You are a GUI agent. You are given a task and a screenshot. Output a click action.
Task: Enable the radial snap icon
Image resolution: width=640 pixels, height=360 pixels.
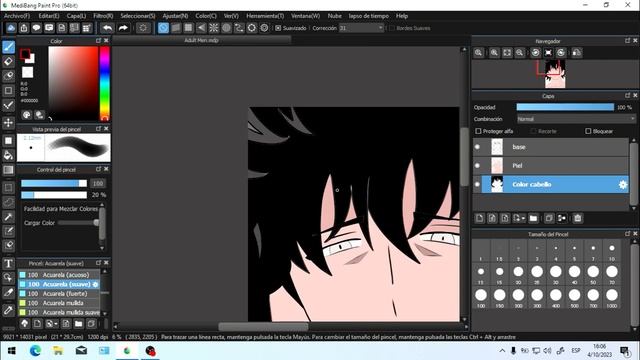click(213, 28)
